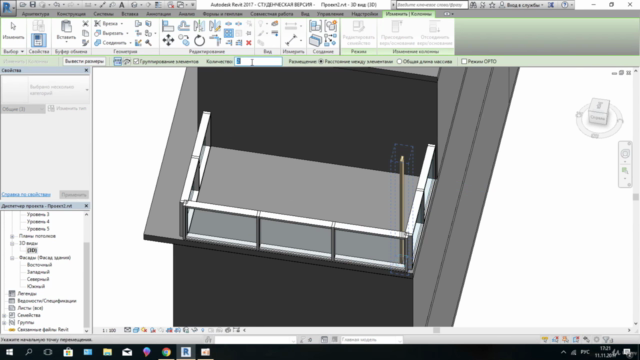The image size is (640, 360).
Task: Click the Применить button in Properties
Action: [x=74, y=195]
